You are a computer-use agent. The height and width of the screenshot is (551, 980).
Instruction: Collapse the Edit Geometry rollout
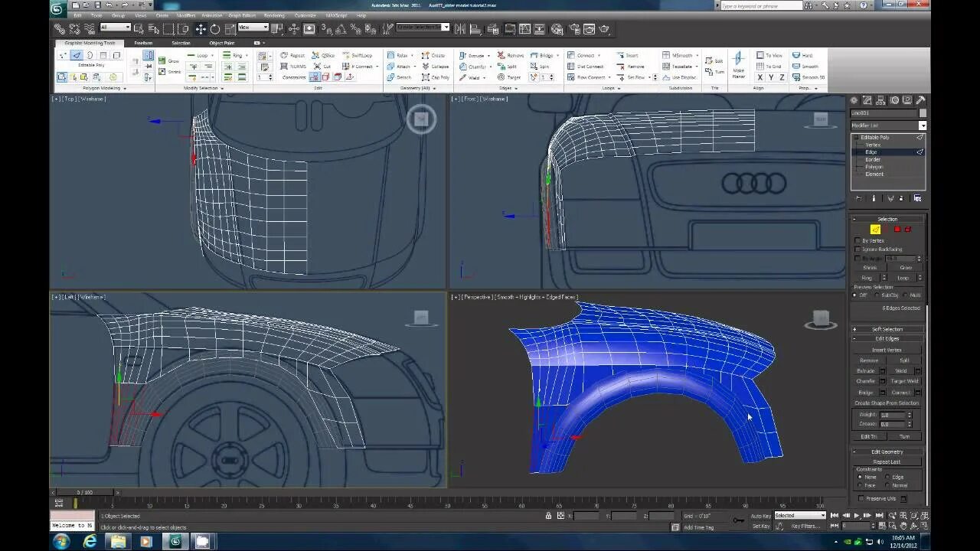click(887, 452)
